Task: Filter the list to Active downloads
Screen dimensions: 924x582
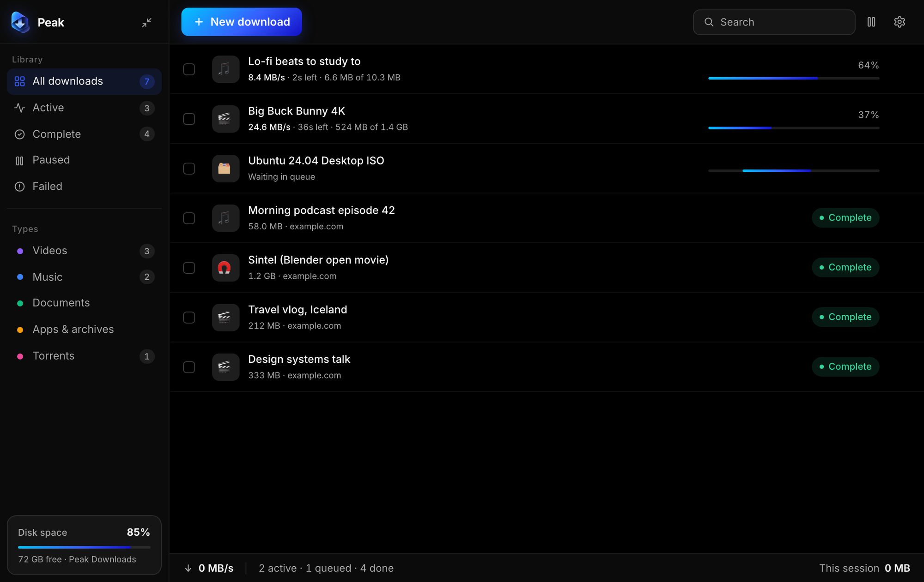Action: [x=84, y=108]
